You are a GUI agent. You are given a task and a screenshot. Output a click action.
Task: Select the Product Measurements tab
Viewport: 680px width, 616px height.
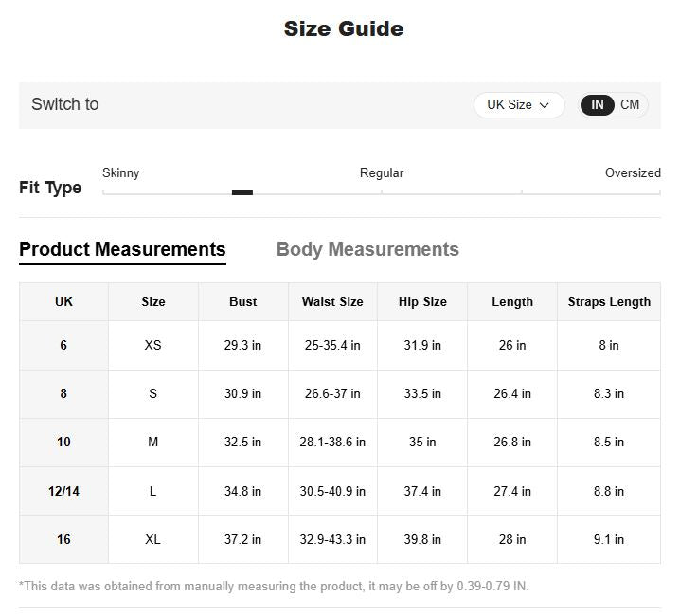point(122,249)
